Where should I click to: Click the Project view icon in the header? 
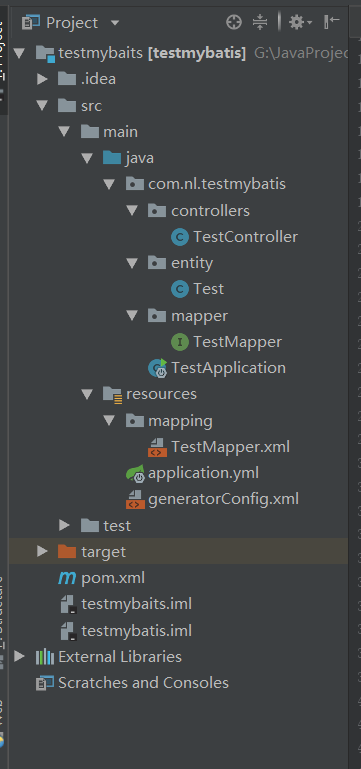[31, 23]
